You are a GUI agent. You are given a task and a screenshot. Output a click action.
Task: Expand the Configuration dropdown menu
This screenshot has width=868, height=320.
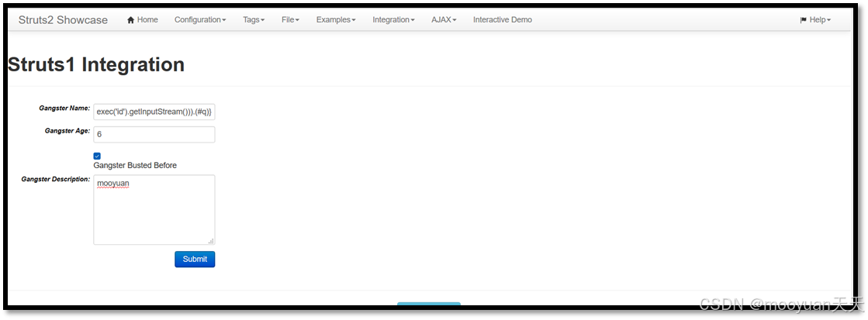point(200,20)
